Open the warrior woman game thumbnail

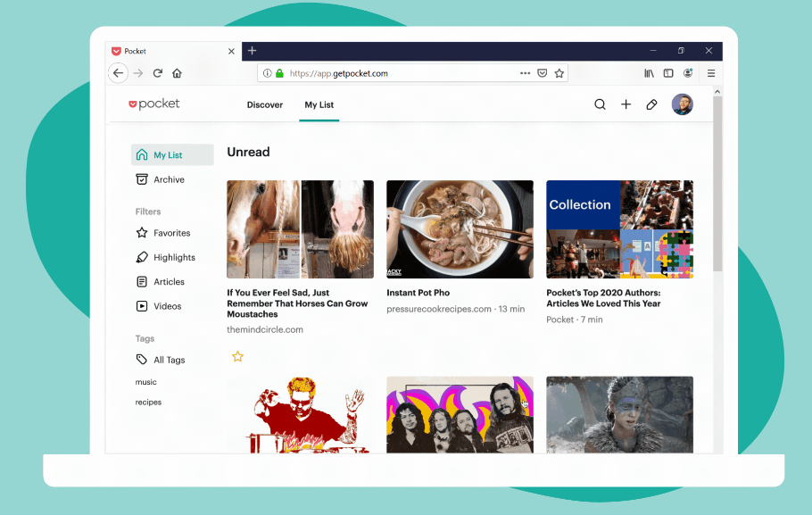619,415
